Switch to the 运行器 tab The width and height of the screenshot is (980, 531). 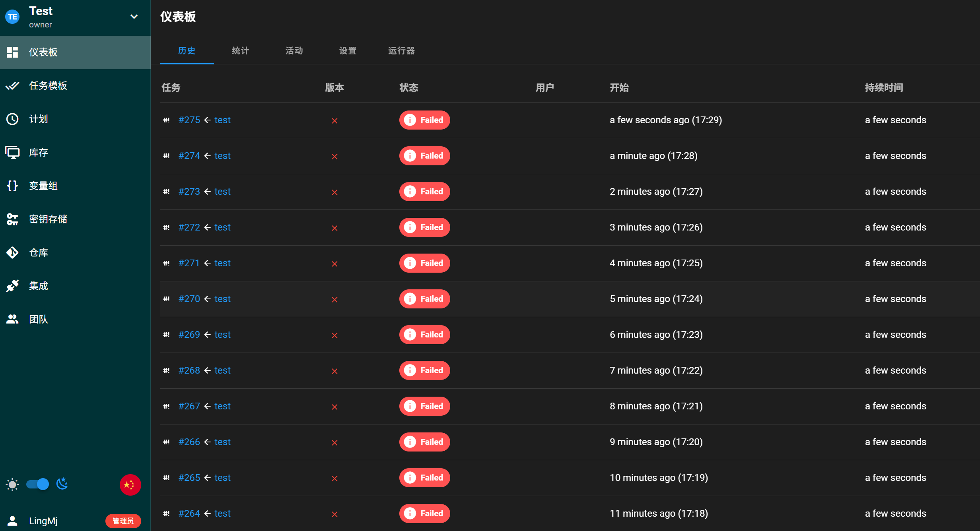tap(402, 51)
